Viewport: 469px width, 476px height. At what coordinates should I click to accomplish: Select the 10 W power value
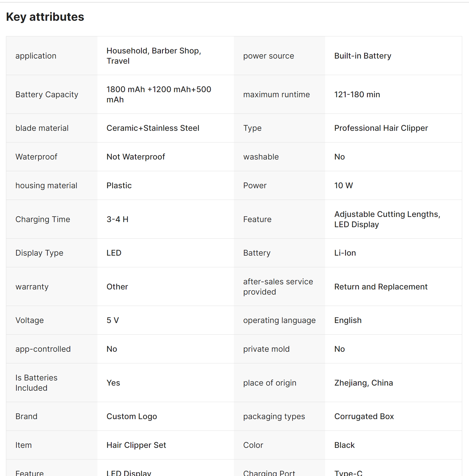pos(343,185)
